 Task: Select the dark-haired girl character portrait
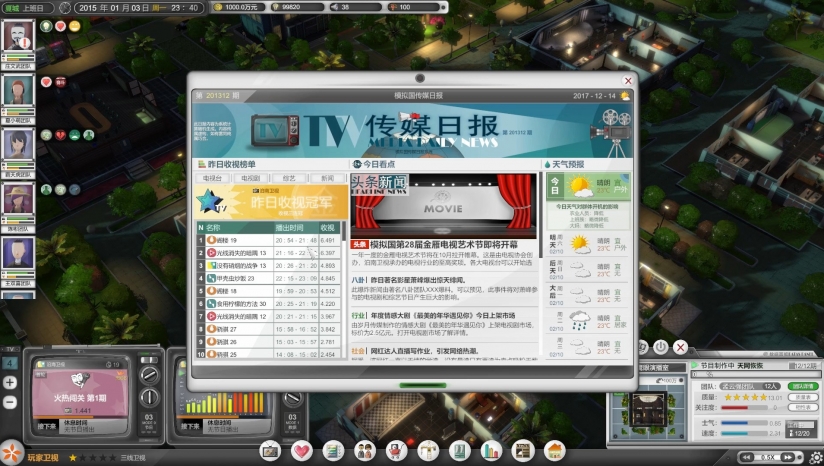(18, 144)
